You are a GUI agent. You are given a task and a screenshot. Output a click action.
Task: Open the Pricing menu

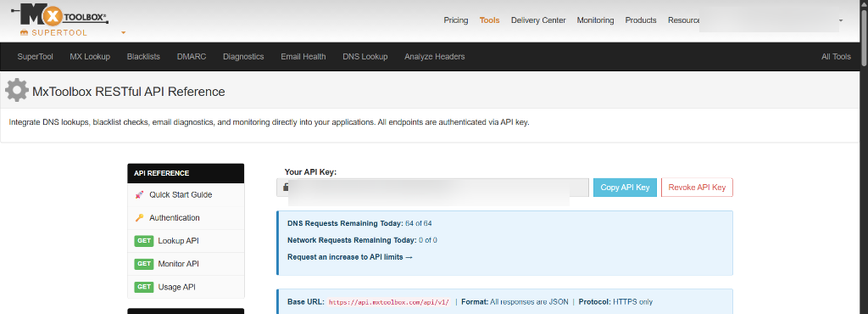tap(455, 20)
